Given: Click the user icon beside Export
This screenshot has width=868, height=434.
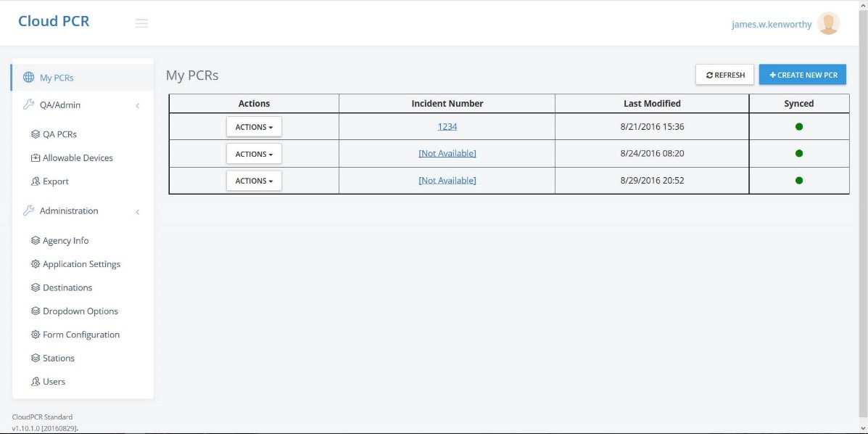Looking at the screenshot, I should click(x=36, y=181).
